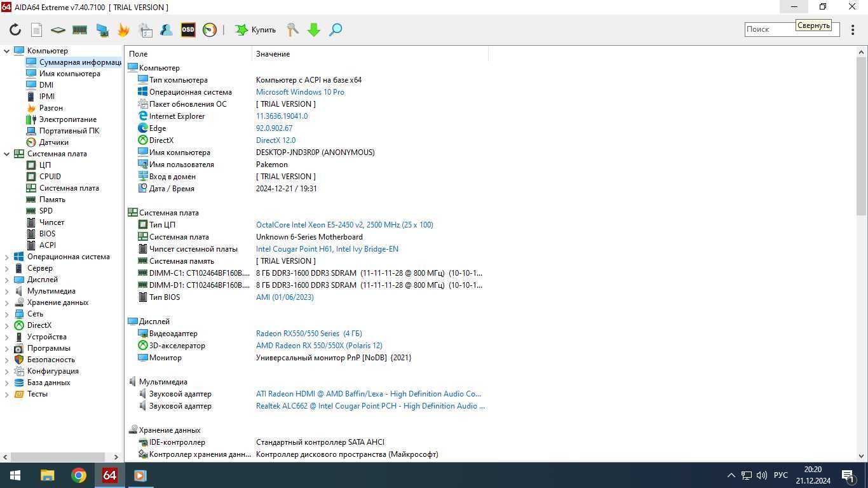Launch the flame stability test icon
The width and height of the screenshot is (868, 488).
point(123,30)
